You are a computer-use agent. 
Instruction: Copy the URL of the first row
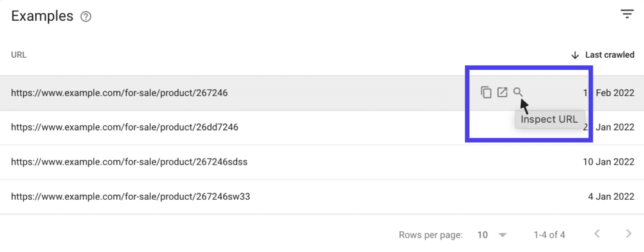(486, 92)
